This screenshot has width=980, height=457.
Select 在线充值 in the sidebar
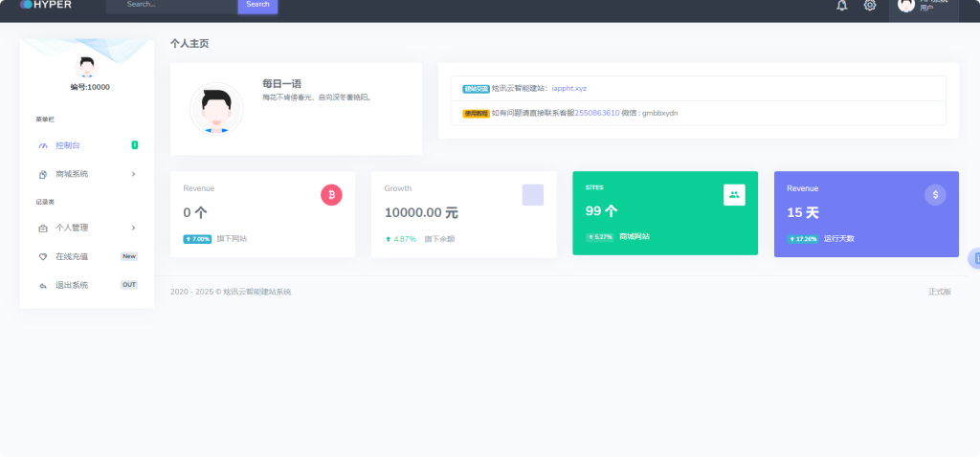click(x=72, y=256)
